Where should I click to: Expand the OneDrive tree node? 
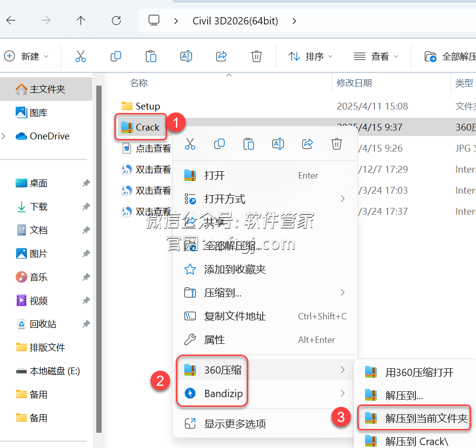click(x=3, y=136)
